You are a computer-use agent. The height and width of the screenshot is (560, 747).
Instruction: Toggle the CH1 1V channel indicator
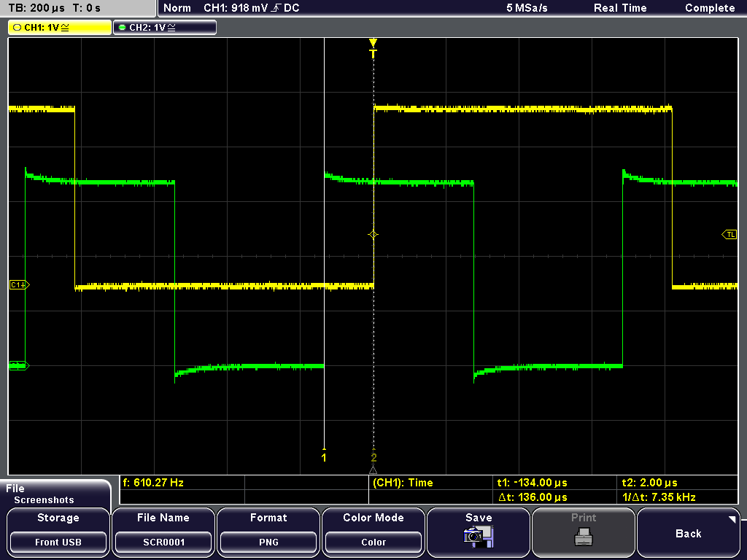60,27
